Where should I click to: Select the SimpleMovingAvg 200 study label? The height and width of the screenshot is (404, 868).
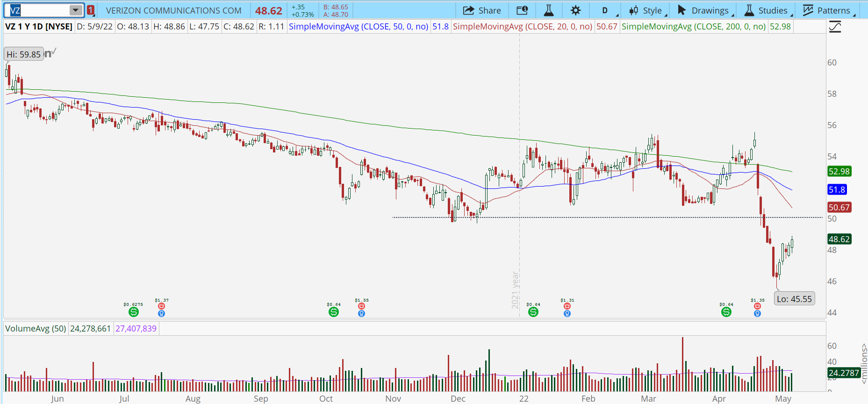click(693, 27)
